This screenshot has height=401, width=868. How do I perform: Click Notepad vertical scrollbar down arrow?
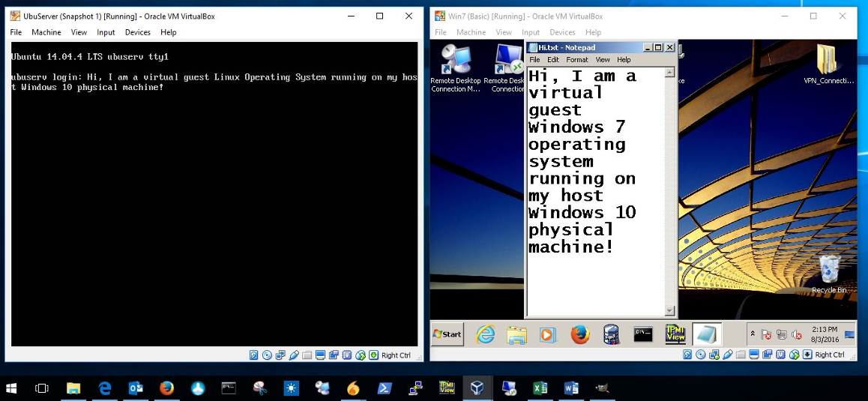click(x=670, y=311)
